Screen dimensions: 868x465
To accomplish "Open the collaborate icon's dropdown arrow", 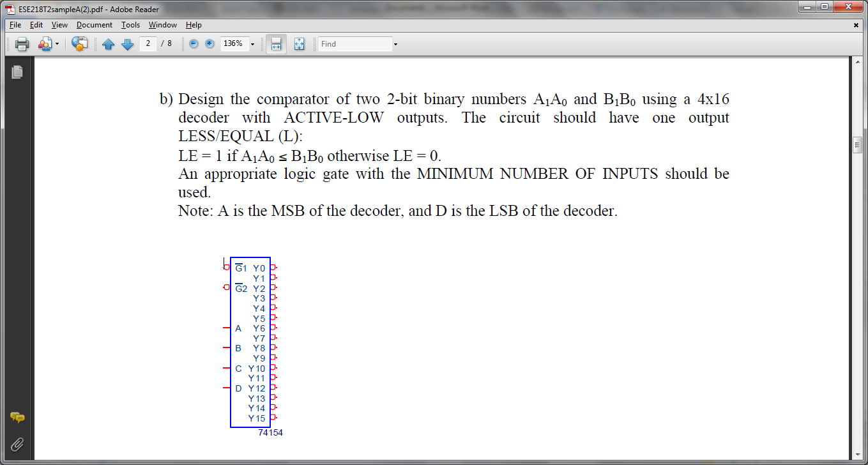I will 57,44.
